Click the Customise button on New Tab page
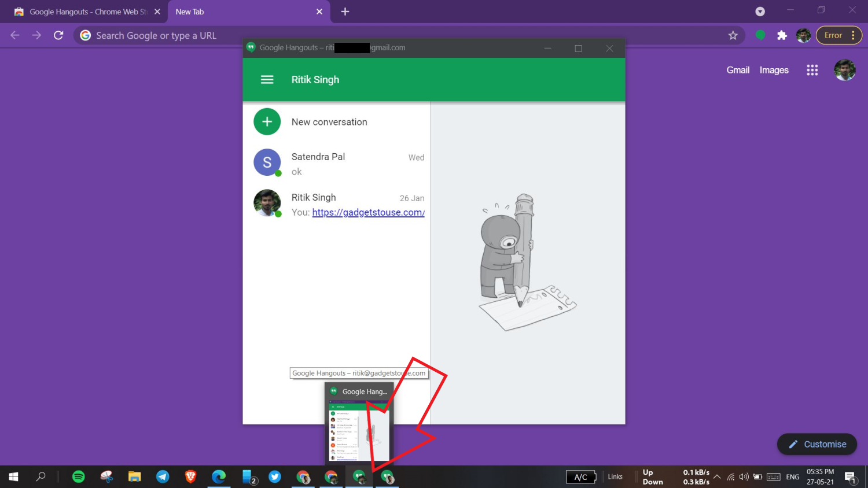 [x=817, y=444]
